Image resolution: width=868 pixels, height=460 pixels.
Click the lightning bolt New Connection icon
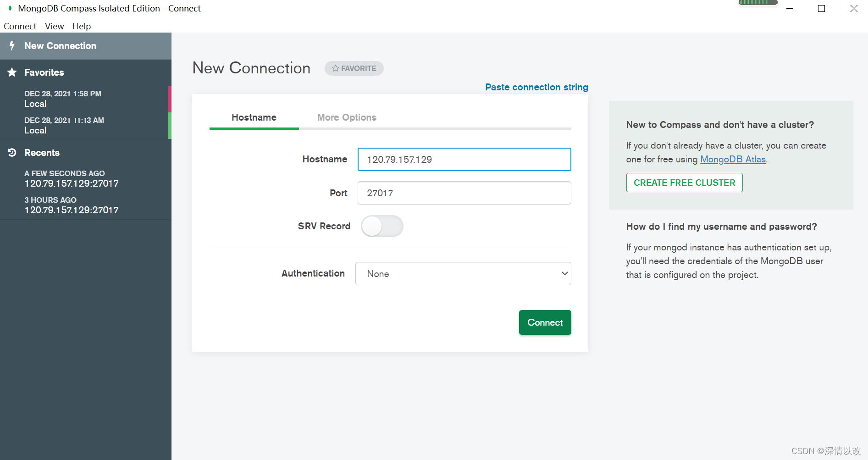12,46
